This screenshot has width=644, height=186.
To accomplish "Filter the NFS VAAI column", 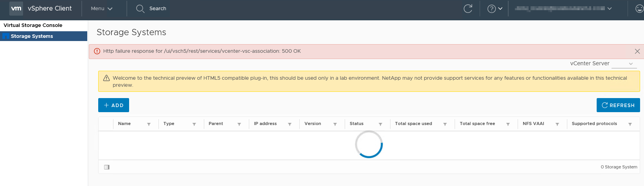I will tap(557, 124).
